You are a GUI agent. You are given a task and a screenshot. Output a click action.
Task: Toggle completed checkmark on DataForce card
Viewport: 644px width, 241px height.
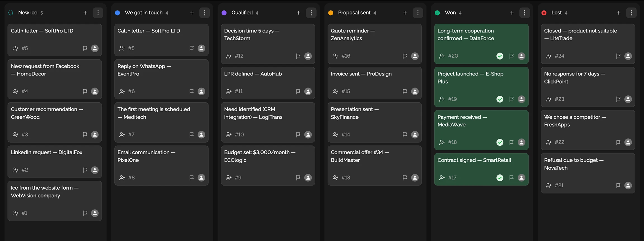pyautogui.click(x=500, y=56)
